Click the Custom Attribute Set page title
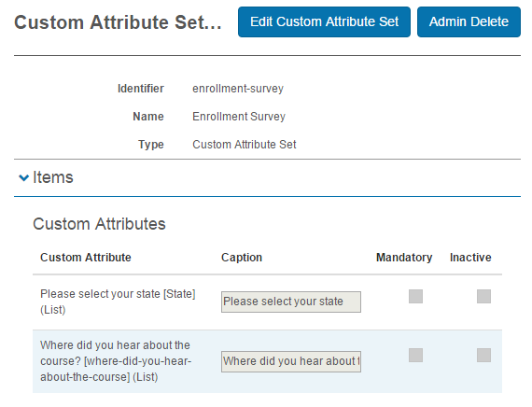This screenshot has height=407, width=532. [118, 22]
